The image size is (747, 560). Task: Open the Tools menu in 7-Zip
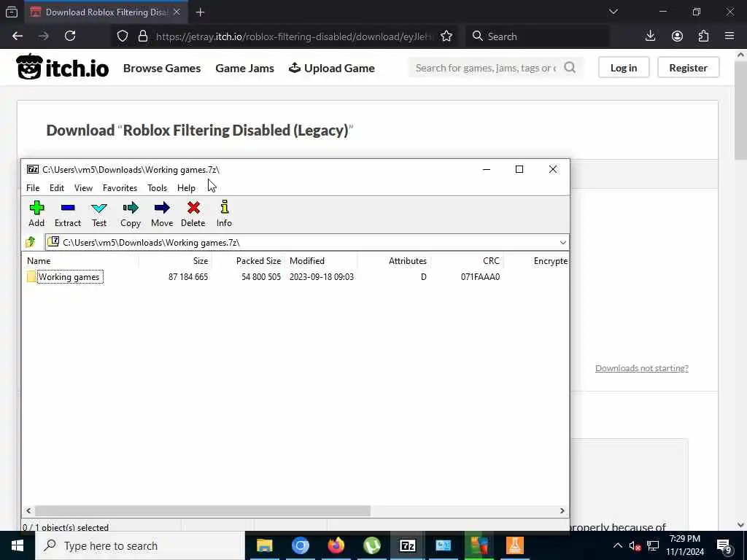coord(158,188)
